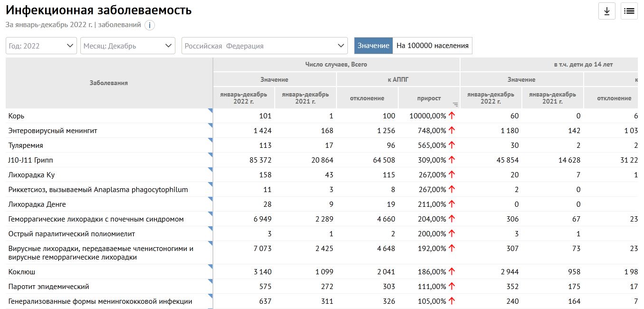Click red up arrow beside 10000,00%
This screenshot has height=309, width=644.
tap(452, 116)
